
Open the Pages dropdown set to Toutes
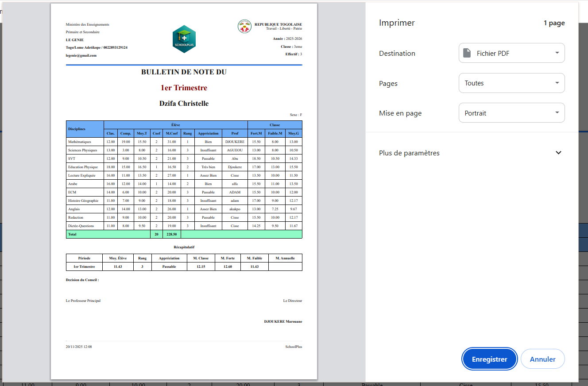(511, 83)
